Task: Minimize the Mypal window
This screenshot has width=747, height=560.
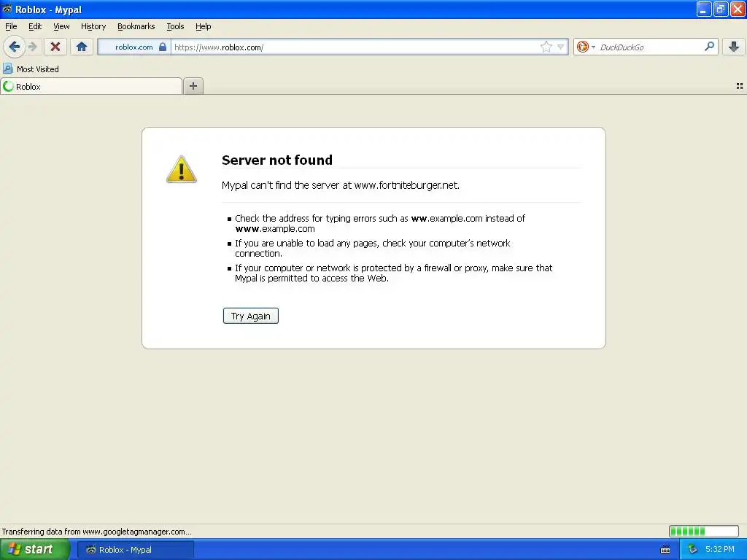Action: [x=704, y=9]
